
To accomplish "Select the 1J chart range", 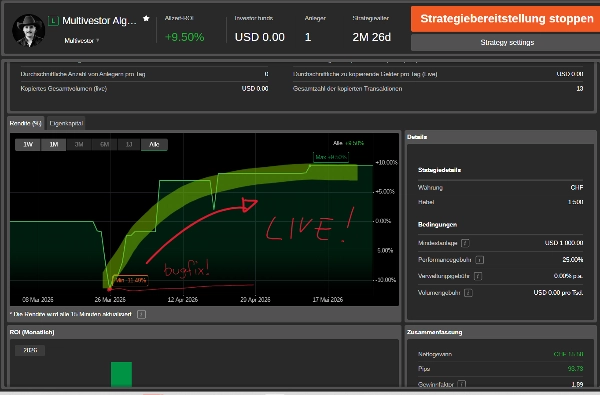I will tap(129, 145).
